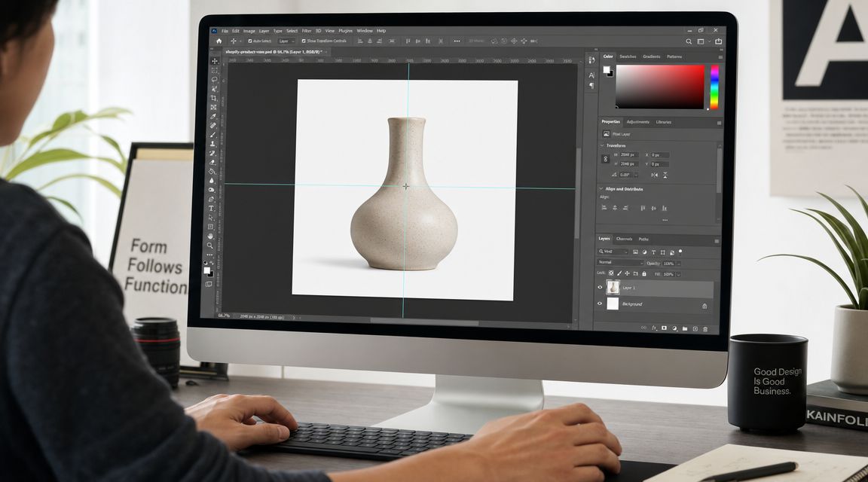Click Delete layer trash icon

705,329
